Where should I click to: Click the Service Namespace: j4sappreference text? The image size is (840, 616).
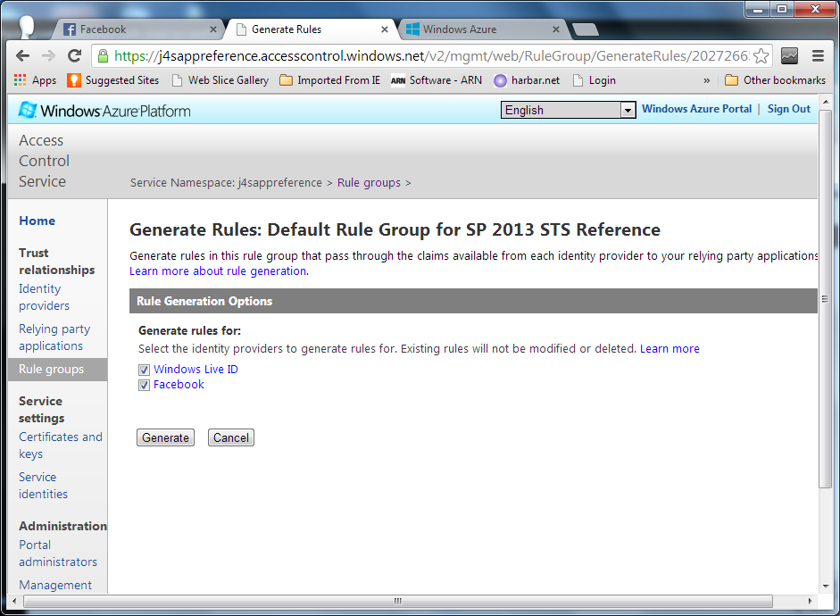226,183
